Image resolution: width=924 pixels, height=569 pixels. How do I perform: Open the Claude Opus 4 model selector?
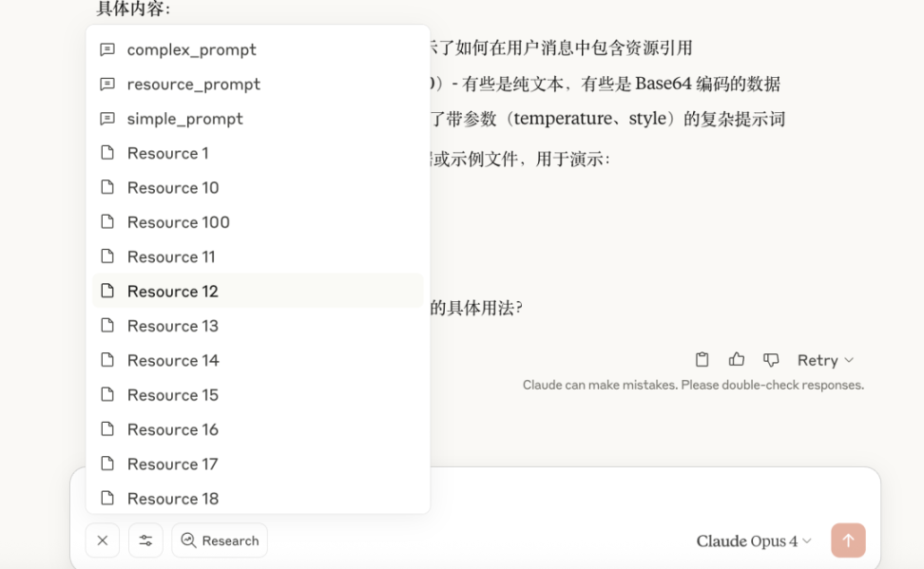(754, 541)
